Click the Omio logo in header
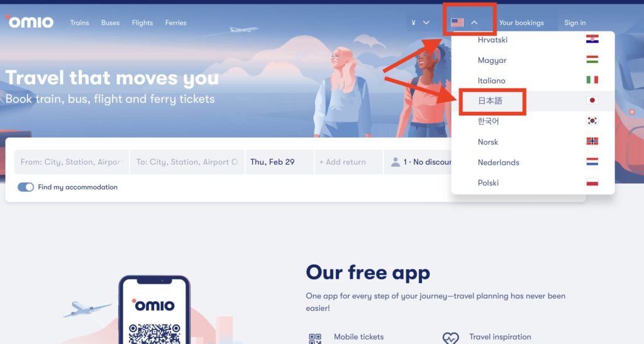The width and height of the screenshot is (644, 344). tap(30, 22)
